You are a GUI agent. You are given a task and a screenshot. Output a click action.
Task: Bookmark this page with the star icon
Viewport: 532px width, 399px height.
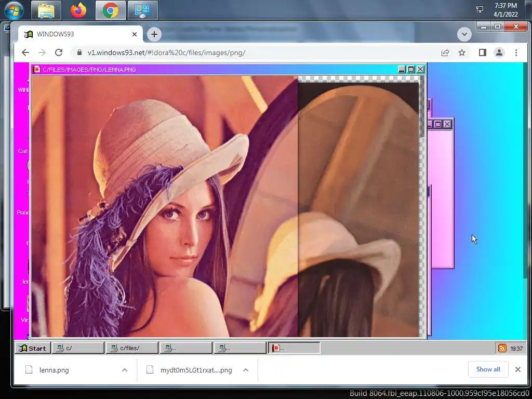462,52
